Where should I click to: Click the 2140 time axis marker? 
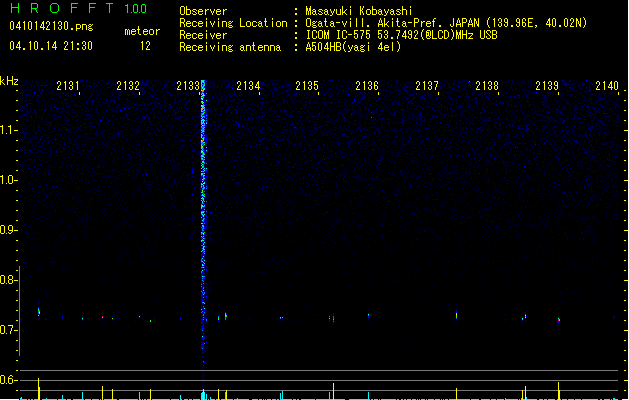[x=607, y=86]
